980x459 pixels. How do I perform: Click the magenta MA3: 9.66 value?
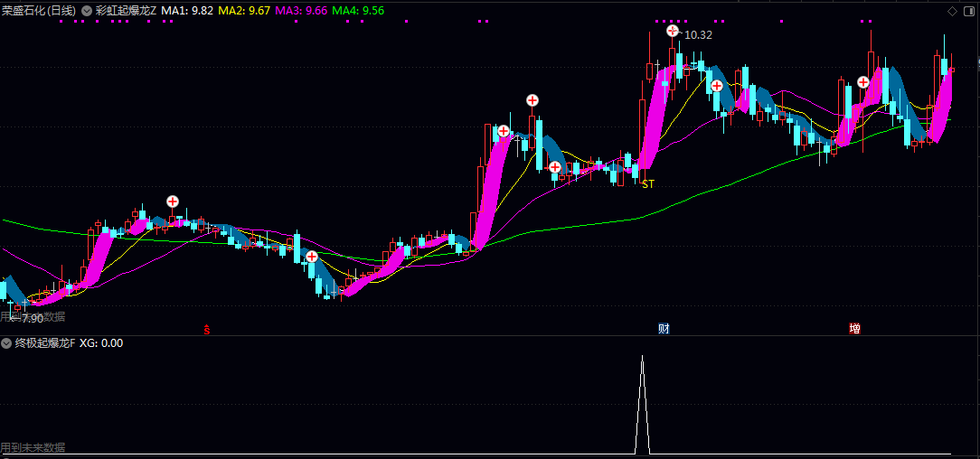301,11
